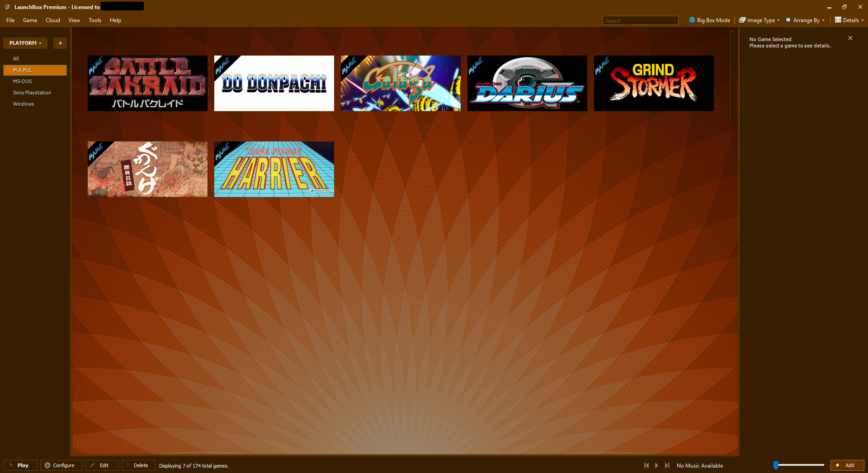
Task: Expand the Details dropdown
Action: click(849, 20)
